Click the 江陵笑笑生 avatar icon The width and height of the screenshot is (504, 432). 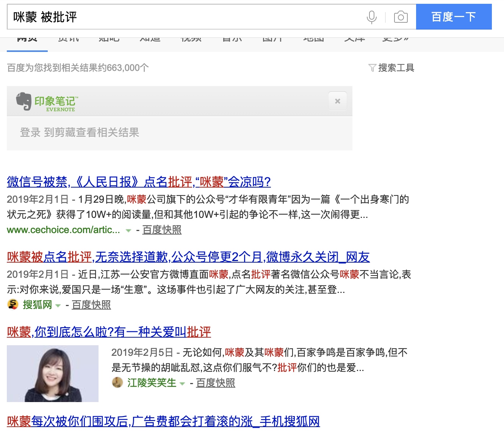(x=117, y=382)
